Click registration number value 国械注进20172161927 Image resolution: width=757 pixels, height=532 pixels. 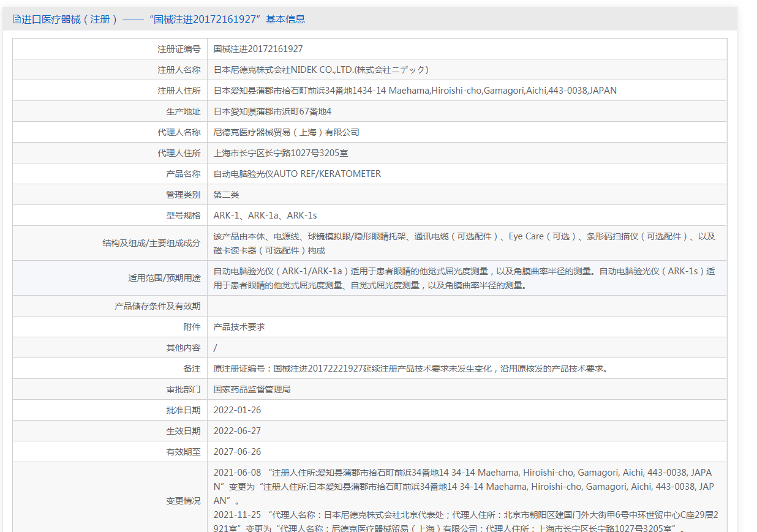click(258, 49)
